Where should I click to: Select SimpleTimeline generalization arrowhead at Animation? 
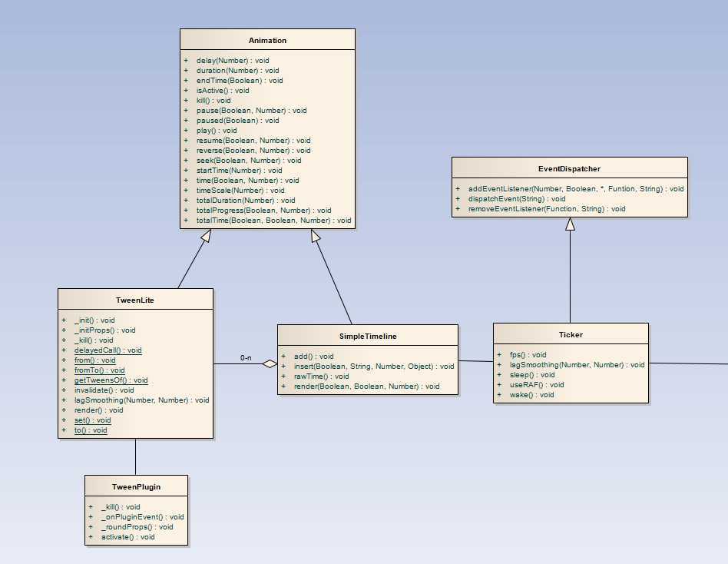pyautogui.click(x=316, y=236)
